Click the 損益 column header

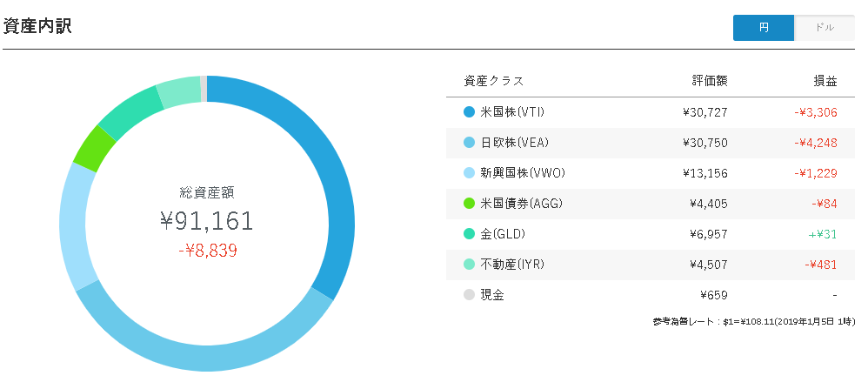[x=825, y=81]
